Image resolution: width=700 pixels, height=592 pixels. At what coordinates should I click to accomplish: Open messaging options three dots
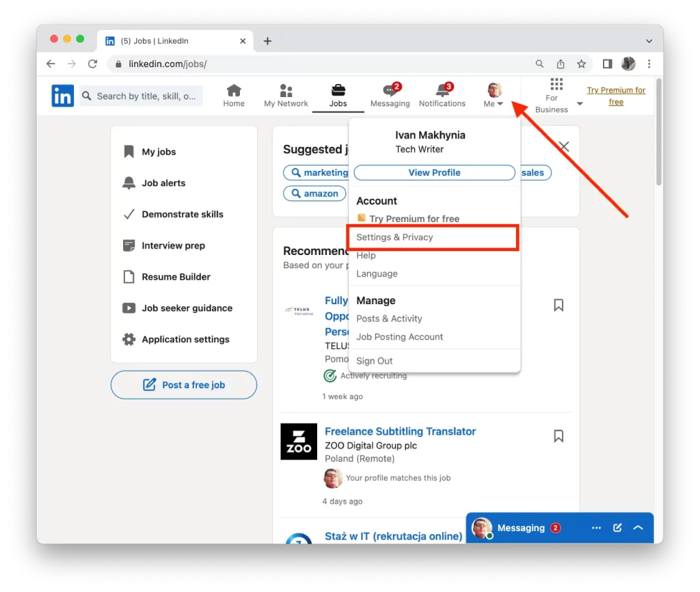[x=596, y=528]
